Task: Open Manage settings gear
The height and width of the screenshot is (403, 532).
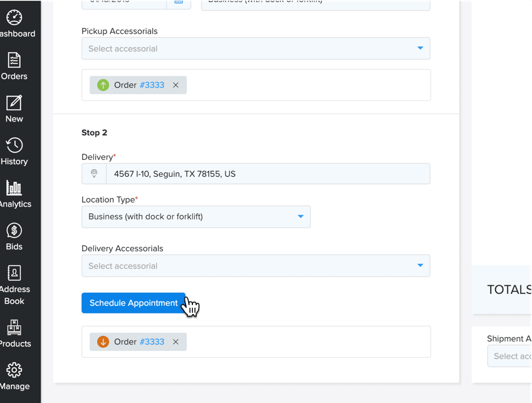Action: coord(14,370)
